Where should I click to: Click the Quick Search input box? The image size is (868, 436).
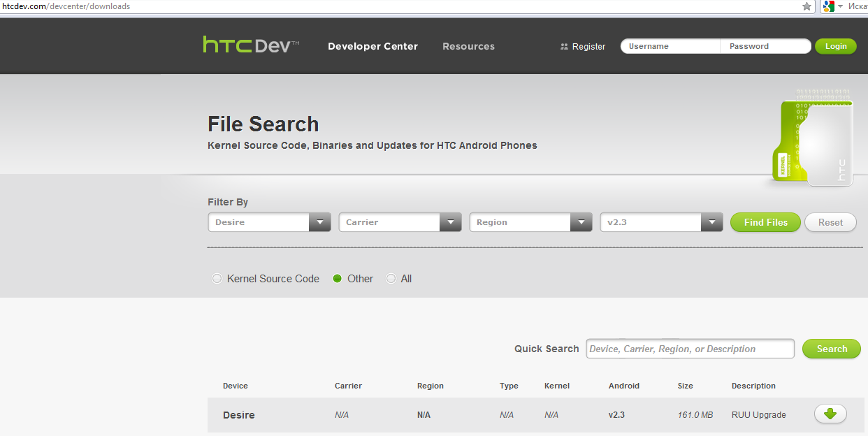coord(690,349)
